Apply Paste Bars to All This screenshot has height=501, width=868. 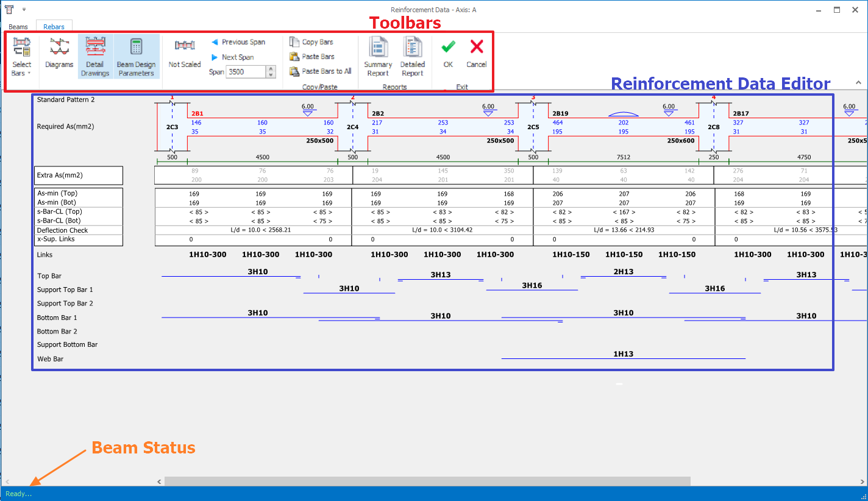(x=321, y=71)
